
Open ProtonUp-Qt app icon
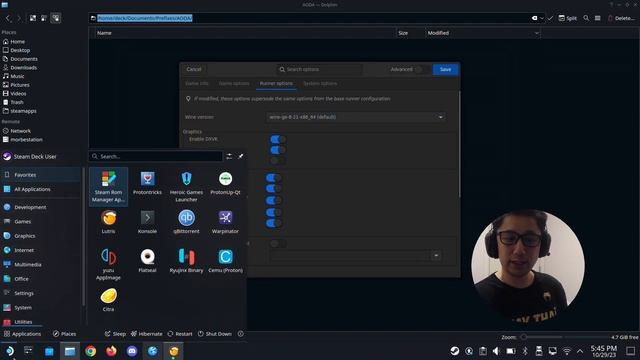pos(225,183)
